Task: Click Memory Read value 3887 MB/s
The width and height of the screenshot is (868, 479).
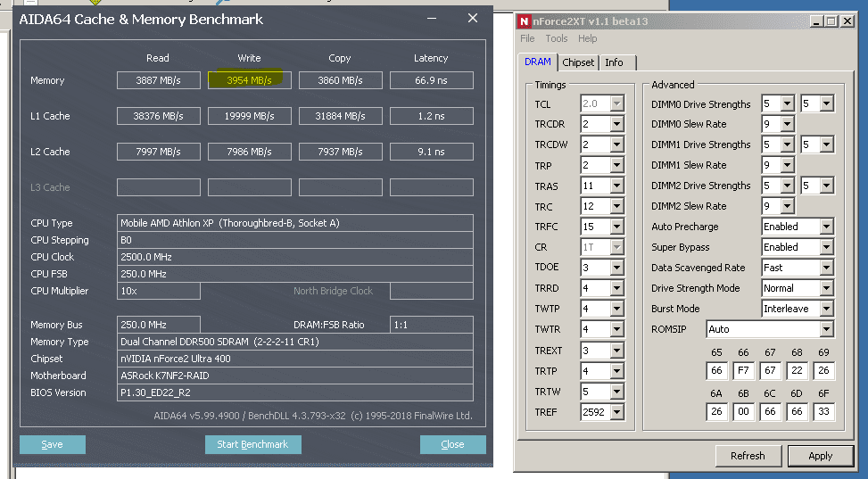Action: tap(158, 80)
